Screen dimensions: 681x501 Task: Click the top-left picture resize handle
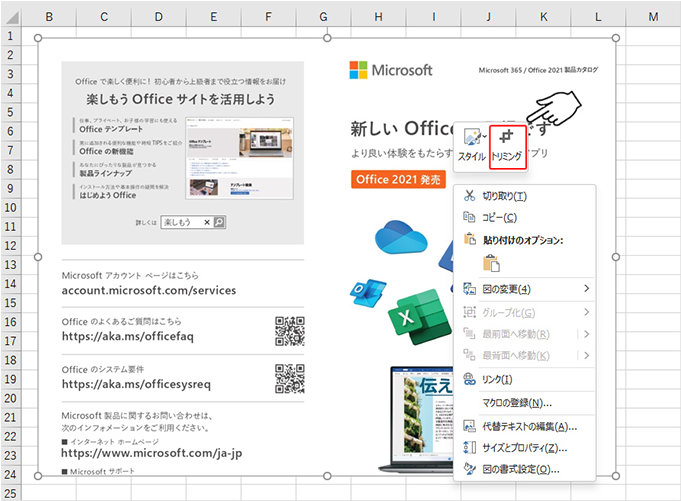coord(38,38)
